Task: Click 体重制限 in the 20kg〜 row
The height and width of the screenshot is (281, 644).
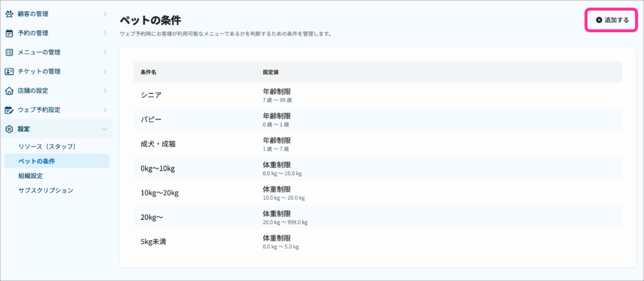Action: tap(277, 214)
